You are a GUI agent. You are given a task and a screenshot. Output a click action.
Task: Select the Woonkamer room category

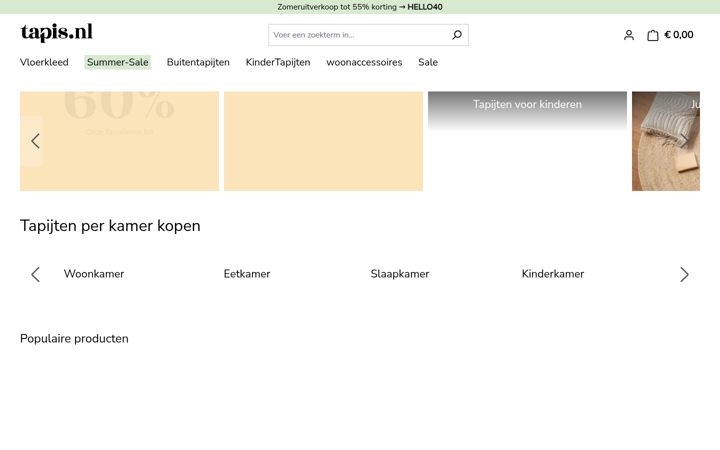(94, 274)
